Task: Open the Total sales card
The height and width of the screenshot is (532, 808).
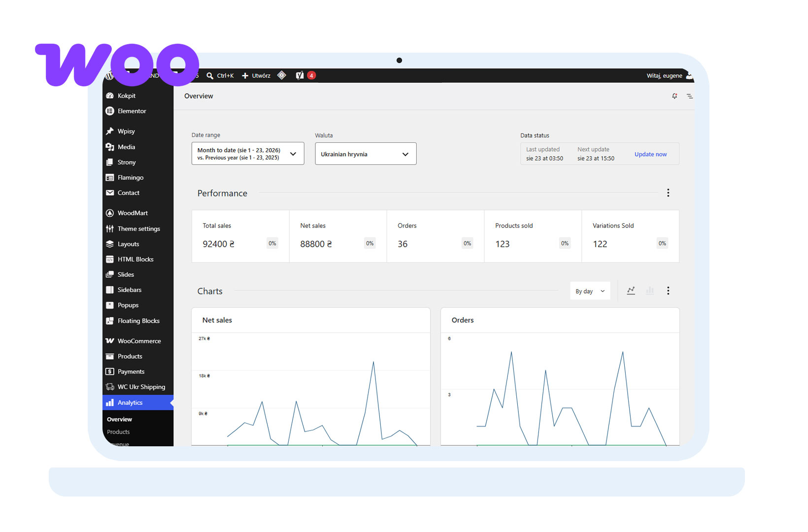Action: [x=240, y=236]
